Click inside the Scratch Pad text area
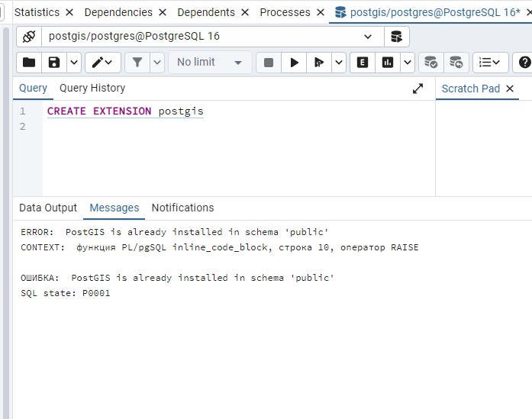The height and width of the screenshot is (419, 532). [484, 148]
